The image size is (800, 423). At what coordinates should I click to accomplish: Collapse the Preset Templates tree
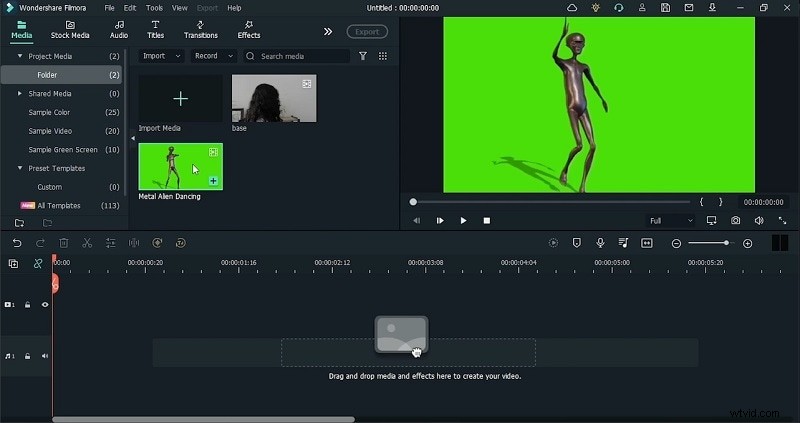[20, 168]
